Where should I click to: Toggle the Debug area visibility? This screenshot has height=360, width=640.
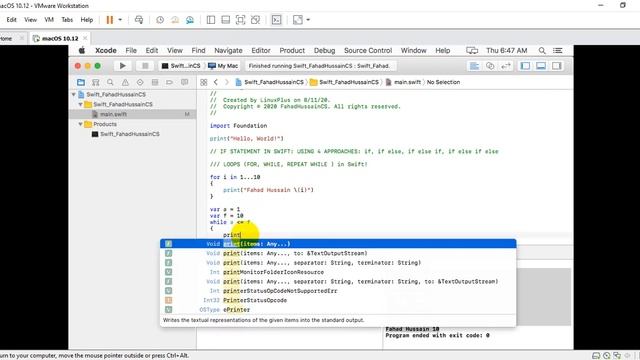[x=541, y=66]
